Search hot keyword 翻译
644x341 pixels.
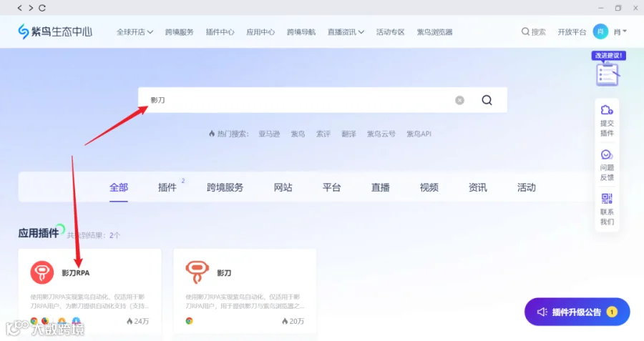tap(348, 134)
